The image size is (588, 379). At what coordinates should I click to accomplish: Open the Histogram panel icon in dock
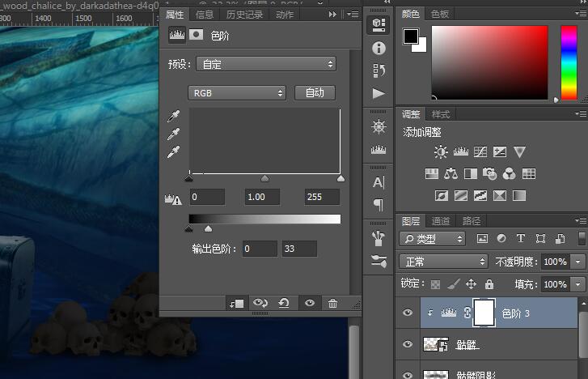pos(379,150)
